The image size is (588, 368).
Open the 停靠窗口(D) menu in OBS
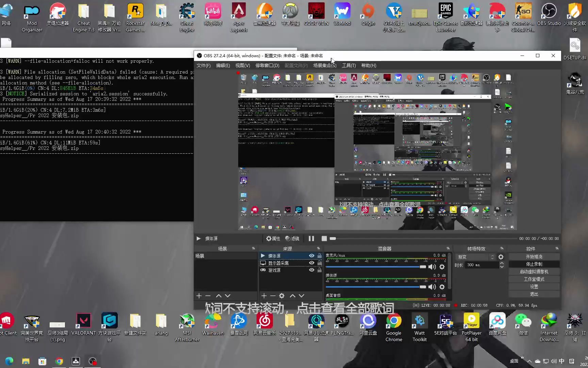(267, 65)
